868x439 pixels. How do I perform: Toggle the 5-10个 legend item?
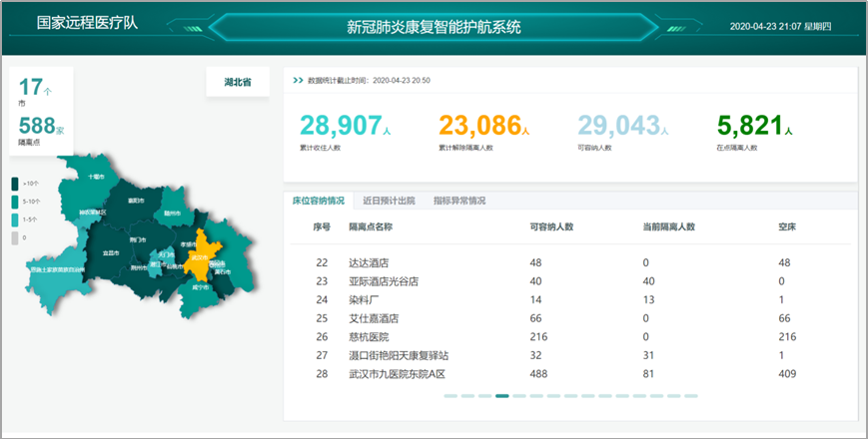click(14, 202)
